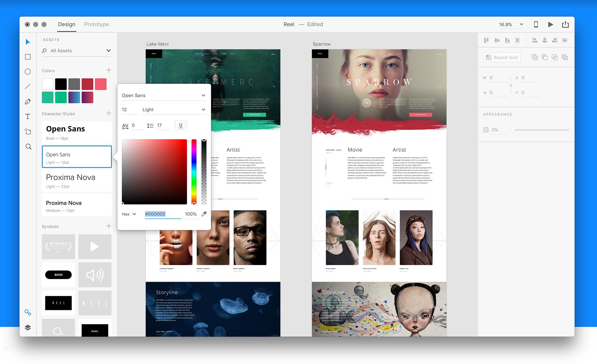Toggle underline text style
The image size is (597, 364).
(180, 125)
